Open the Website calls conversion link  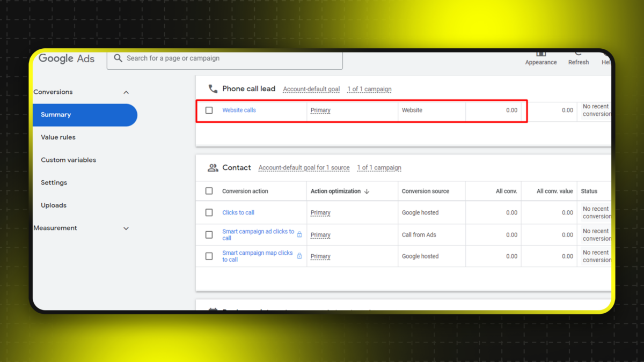(x=239, y=110)
